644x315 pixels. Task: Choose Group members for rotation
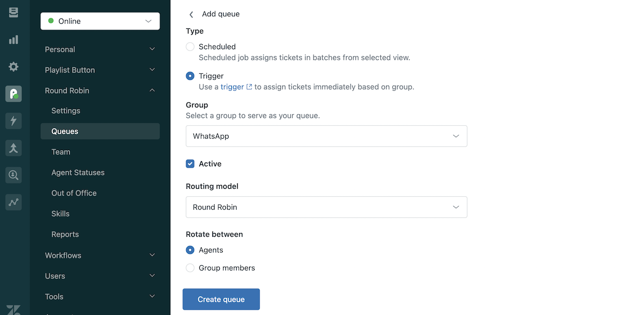point(190,268)
